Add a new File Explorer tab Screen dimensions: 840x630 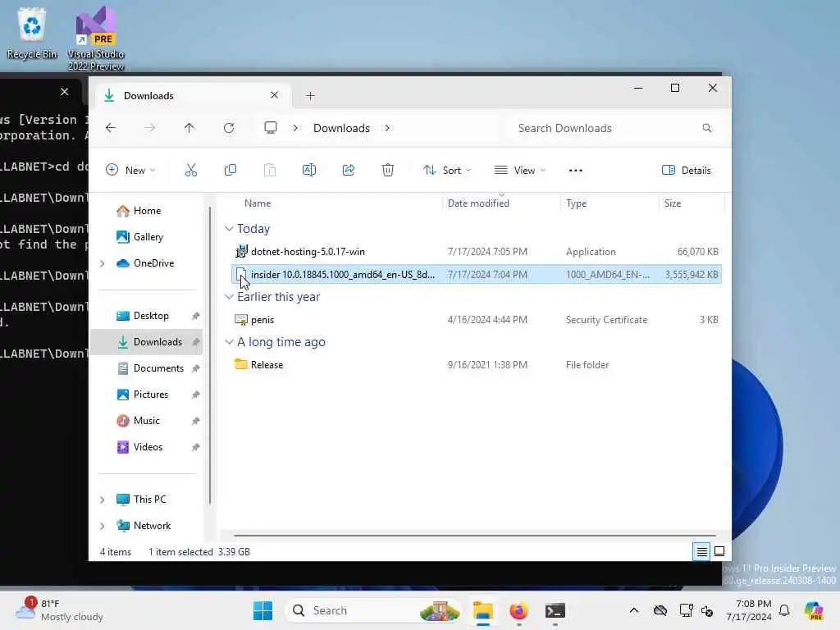pyautogui.click(x=310, y=96)
